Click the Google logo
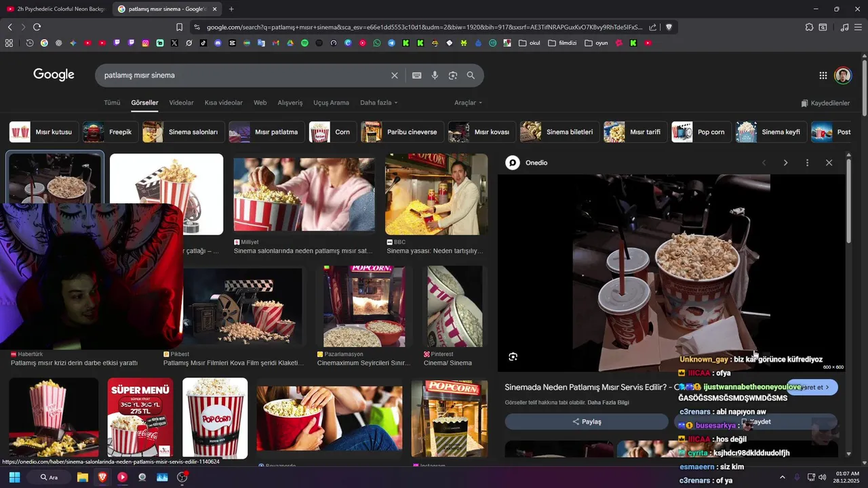 pos(54,75)
